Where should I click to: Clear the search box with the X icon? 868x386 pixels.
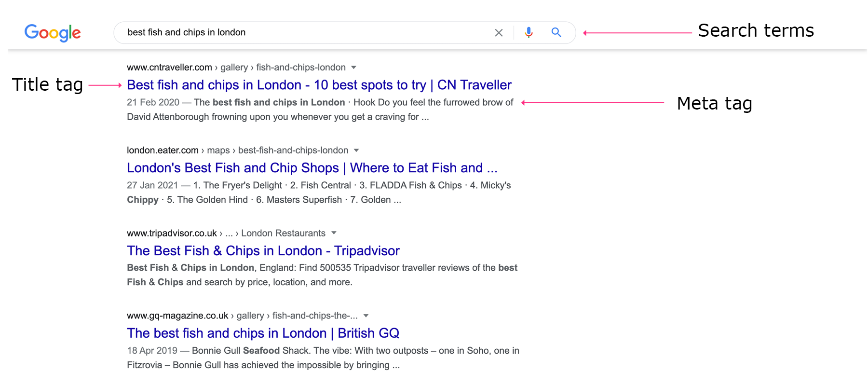click(499, 33)
